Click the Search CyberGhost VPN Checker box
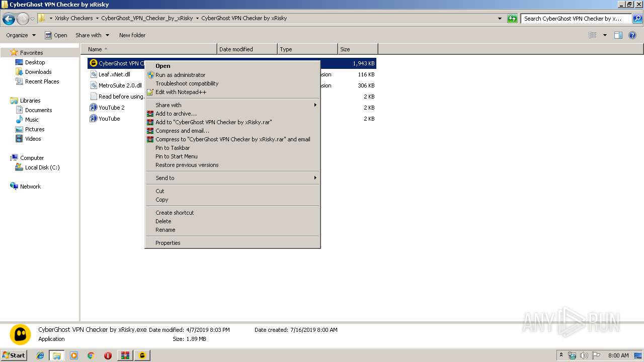The height and width of the screenshot is (362, 644). point(576,19)
